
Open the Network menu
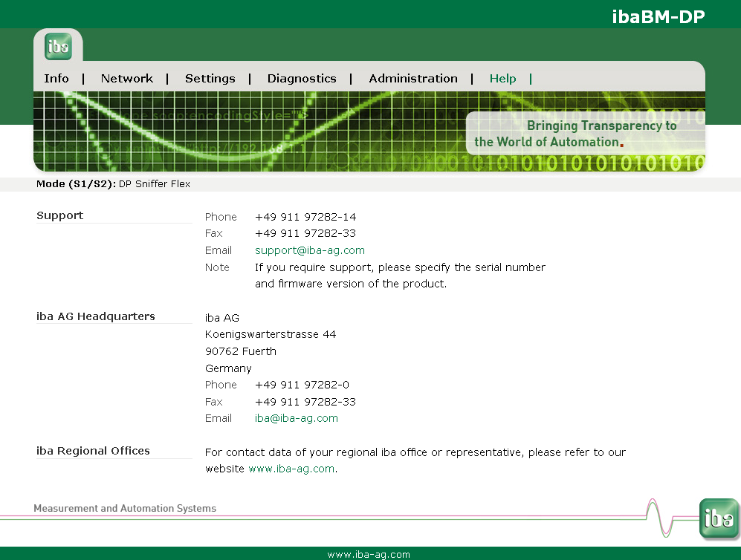126,79
